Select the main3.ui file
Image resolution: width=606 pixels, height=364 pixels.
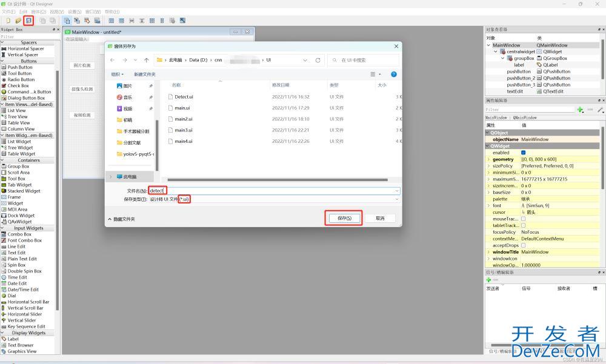184,130
